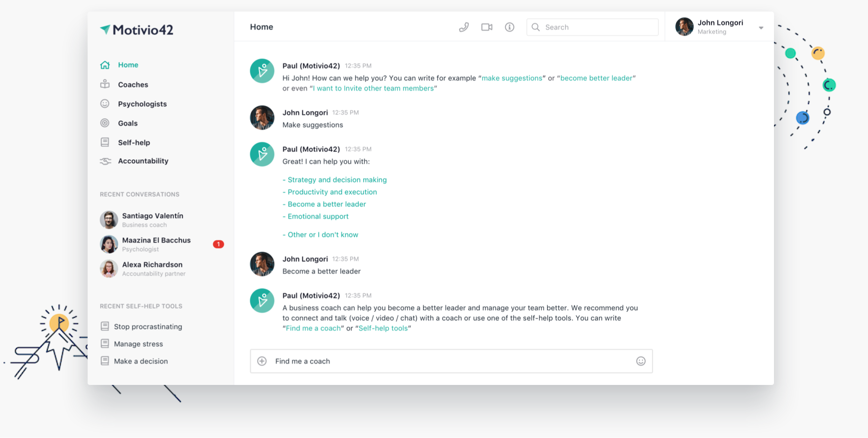Open the Self-help tools suggestion link

pos(383,328)
